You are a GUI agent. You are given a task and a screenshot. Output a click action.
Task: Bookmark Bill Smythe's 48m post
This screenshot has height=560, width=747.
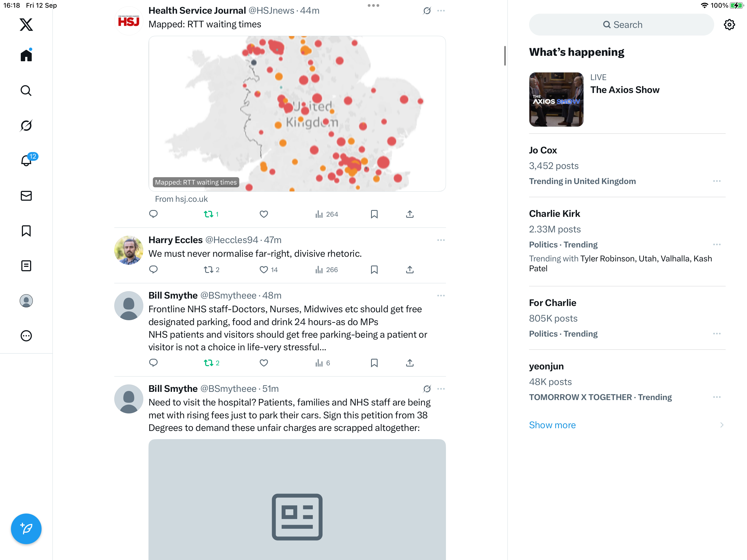point(374,363)
